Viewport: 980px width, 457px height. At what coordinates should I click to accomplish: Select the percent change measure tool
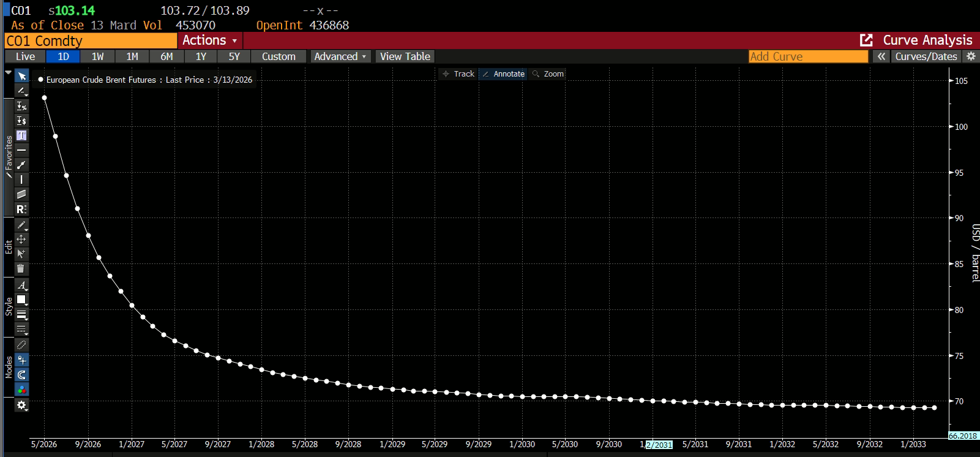point(21,106)
